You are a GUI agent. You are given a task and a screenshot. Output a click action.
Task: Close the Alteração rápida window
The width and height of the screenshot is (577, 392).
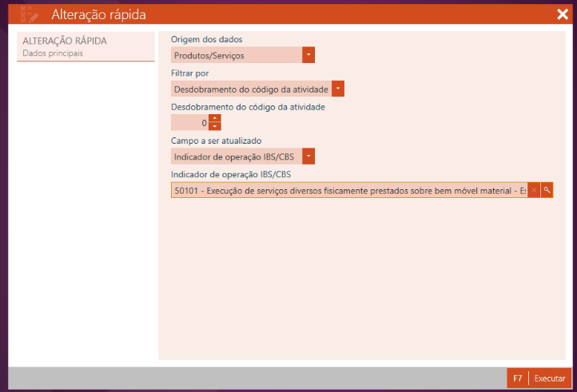[x=562, y=14]
